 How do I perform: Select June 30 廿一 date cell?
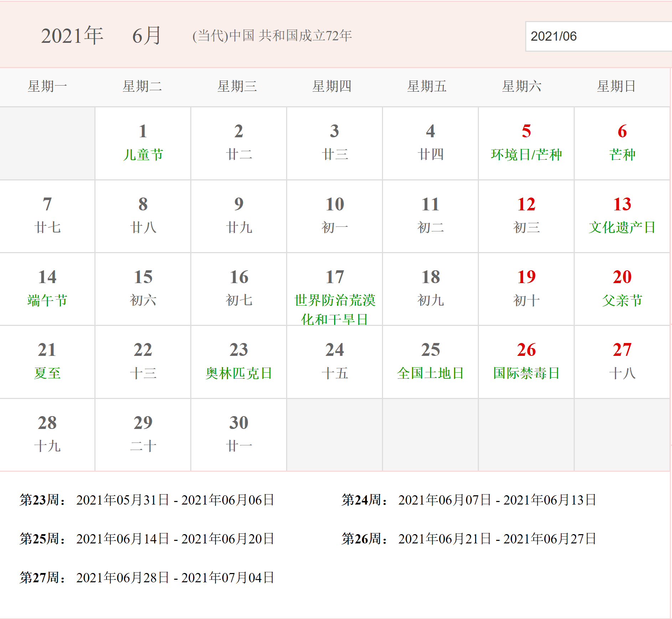pos(239,435)
